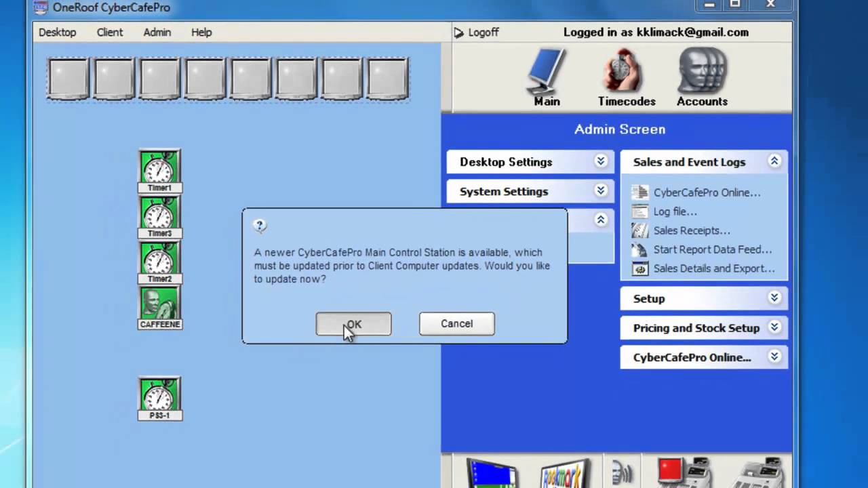Collapse the Sales and Event Logs panel
Viewport: 868px width, 488px height.
[x=774, y=161]
